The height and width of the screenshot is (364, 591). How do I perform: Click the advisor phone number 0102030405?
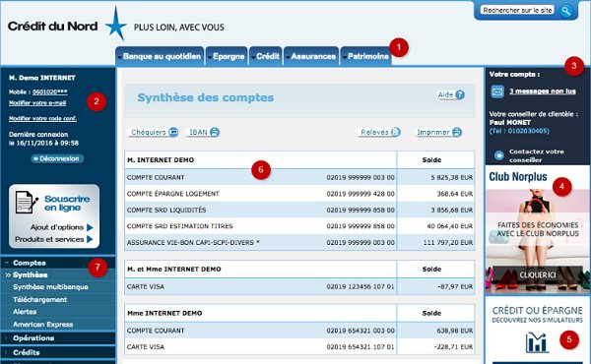(528, 131)
